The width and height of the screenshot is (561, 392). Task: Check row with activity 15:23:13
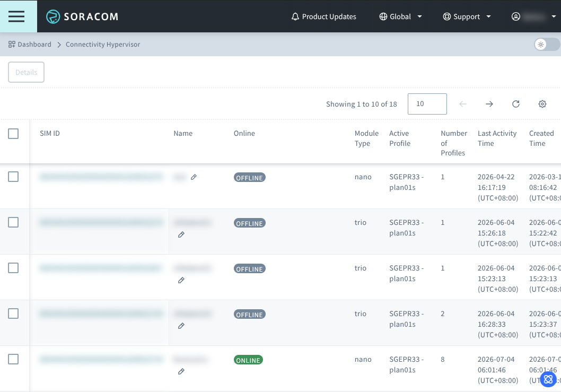(x=13, y=268)
